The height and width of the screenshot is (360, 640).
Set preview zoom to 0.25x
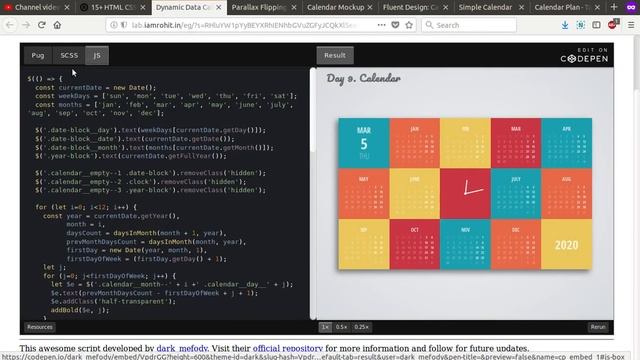(x=361, y=327)
